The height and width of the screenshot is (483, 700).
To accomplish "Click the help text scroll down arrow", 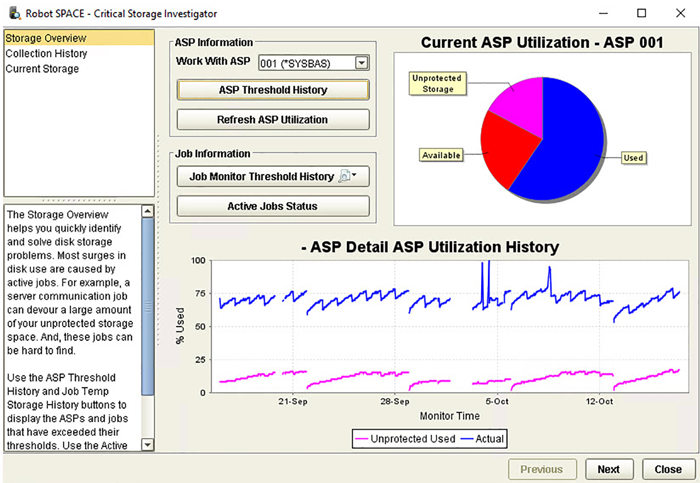I will click(x=148, y=445).
